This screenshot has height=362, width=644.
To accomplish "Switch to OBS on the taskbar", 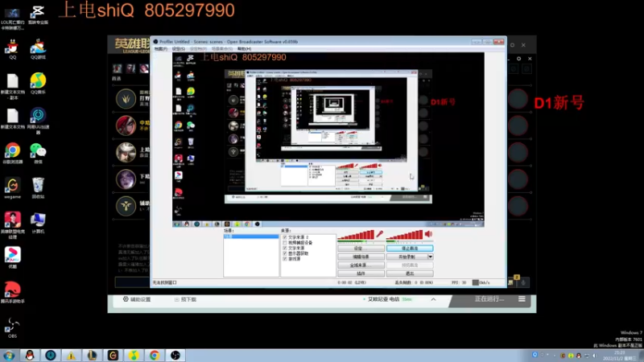I will [175, 355].
